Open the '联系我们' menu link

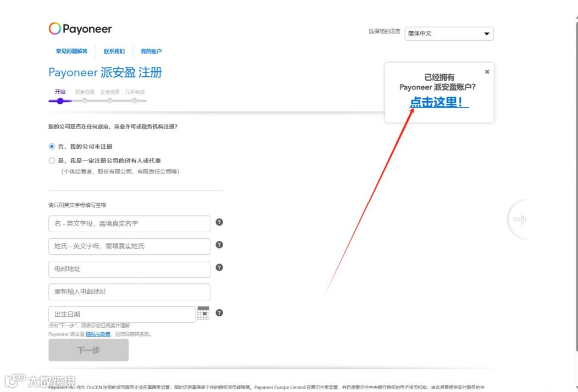point(114,51)
